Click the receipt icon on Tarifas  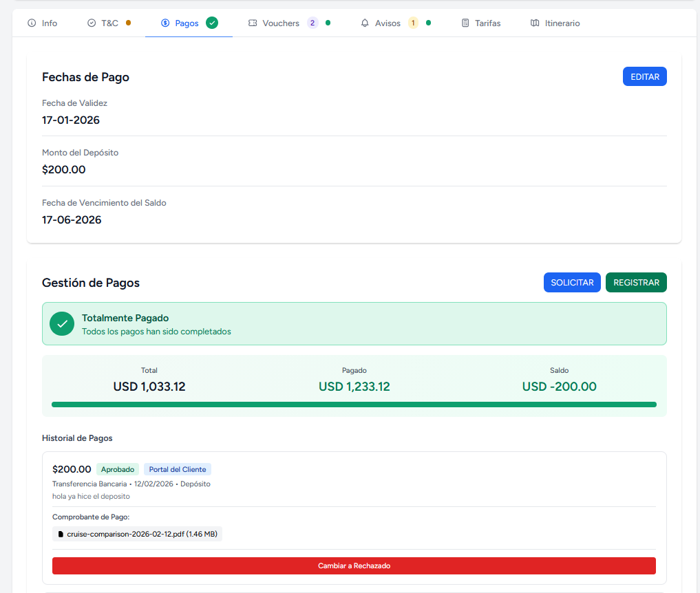(465, 23)
